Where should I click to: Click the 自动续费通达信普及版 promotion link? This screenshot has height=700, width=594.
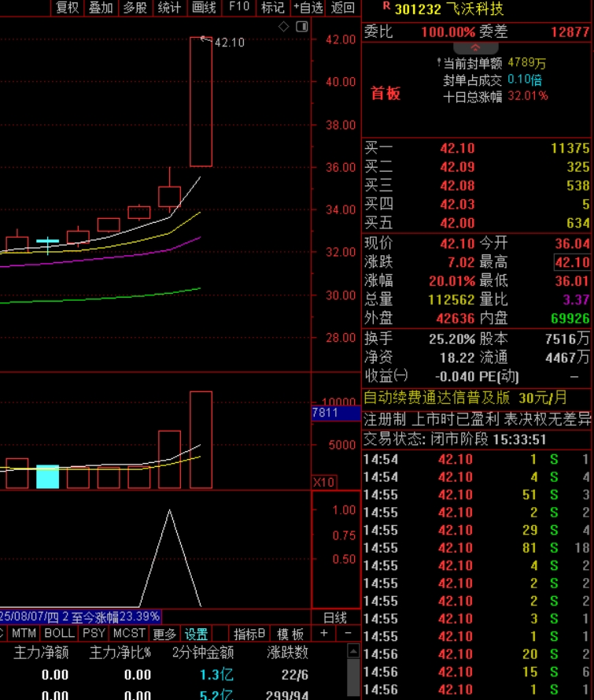coord(465,398)
